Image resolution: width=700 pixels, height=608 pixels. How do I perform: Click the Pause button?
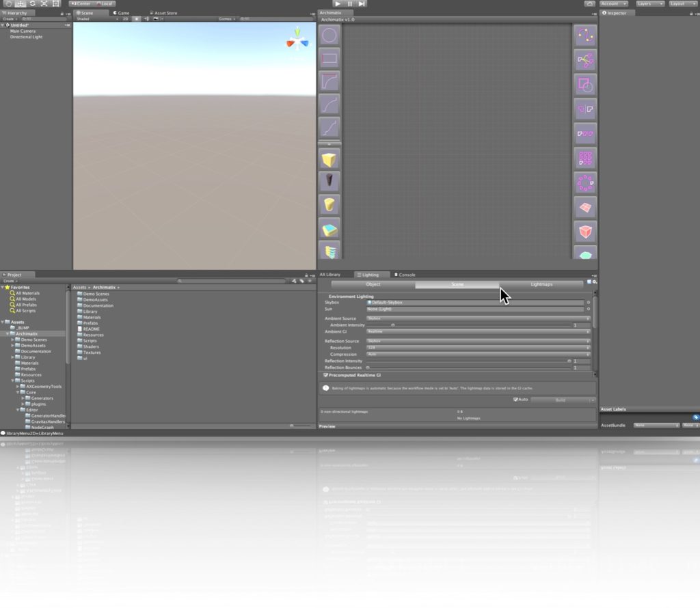tap(349, 3)
